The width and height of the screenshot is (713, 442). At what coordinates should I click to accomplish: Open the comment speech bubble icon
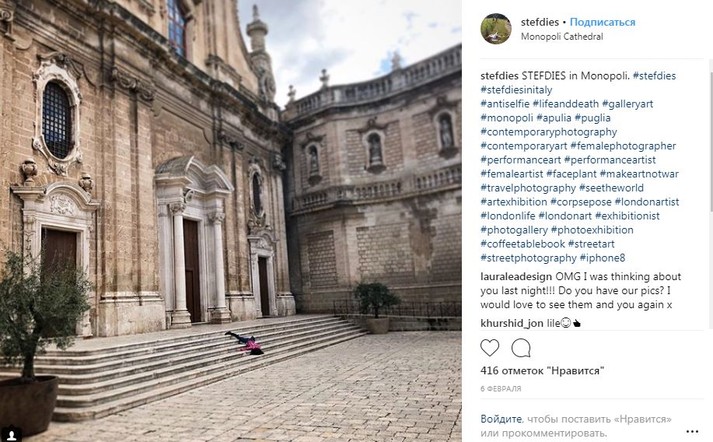pos(521,348)
